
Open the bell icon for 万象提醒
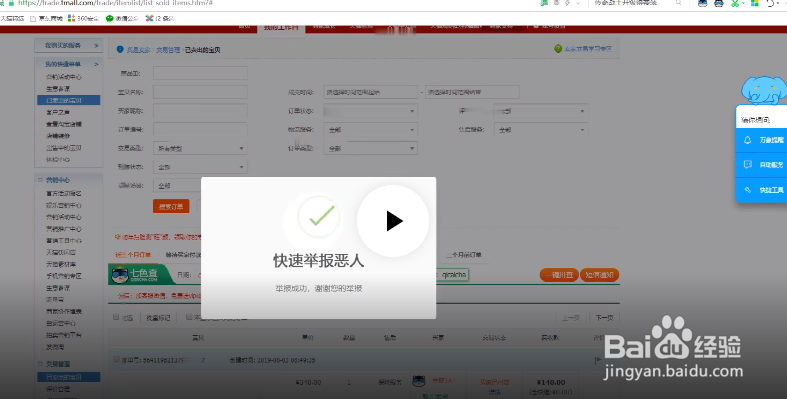(747, 140)
